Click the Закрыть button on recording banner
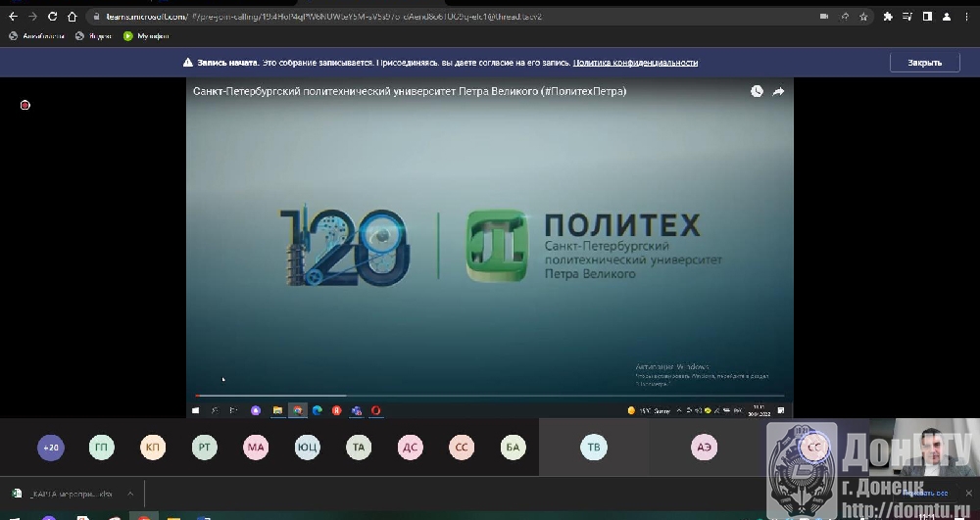Screen dimensions: 980x520 (x=924, y=63)
